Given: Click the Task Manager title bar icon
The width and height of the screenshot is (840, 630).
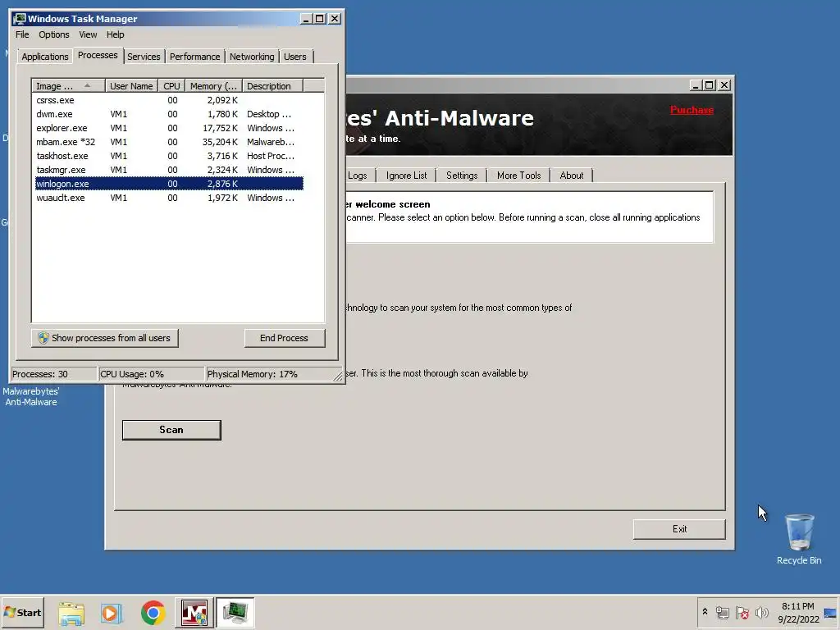Looking at the screenshot, I should [20, 19].
